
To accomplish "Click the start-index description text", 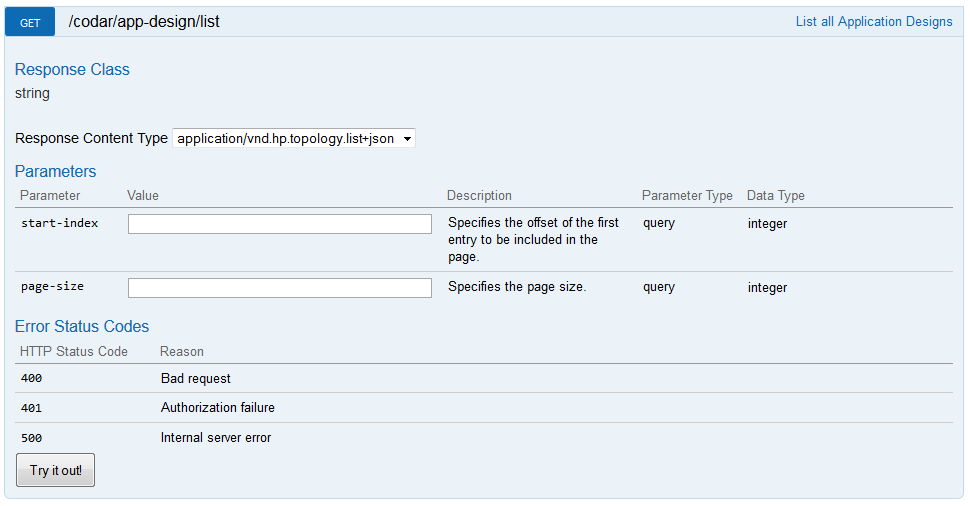I will coord(533,239).
